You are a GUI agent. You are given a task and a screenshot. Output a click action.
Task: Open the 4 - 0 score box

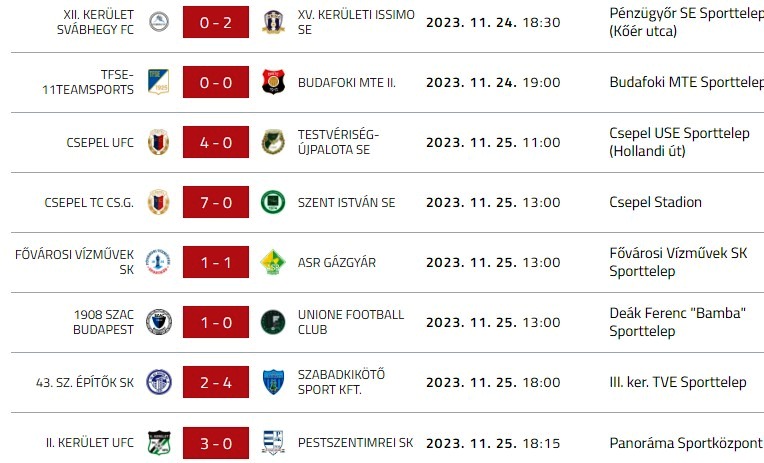tap(216, 142)
